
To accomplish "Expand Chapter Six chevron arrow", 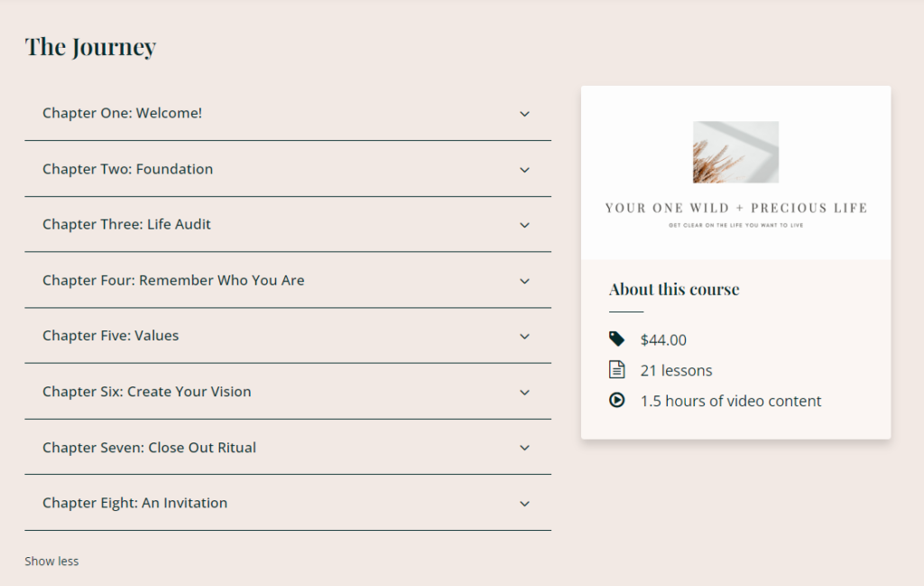I will pos(524,392).
